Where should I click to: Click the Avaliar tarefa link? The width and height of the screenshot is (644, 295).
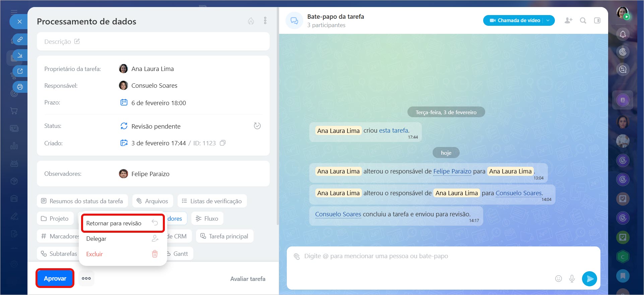248,279
